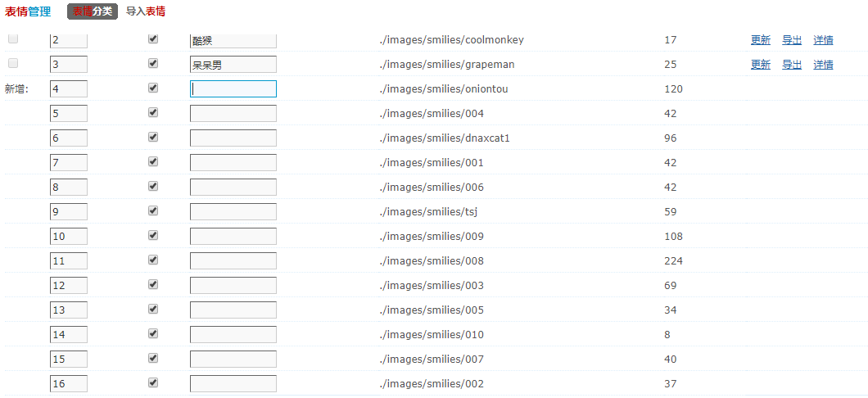Switch to the 导入表情 tab
This screenshot has height=398, width=868.
(146, 11)
